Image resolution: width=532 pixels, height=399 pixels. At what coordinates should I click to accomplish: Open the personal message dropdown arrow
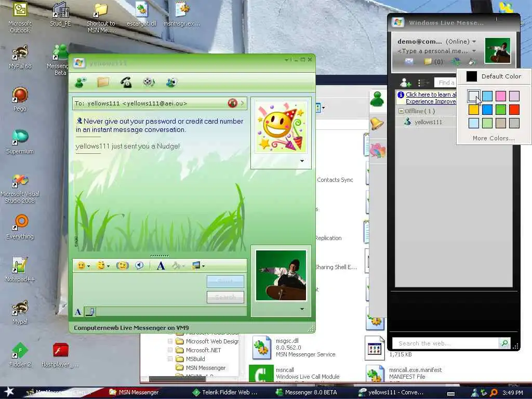[x=474, y=51]
